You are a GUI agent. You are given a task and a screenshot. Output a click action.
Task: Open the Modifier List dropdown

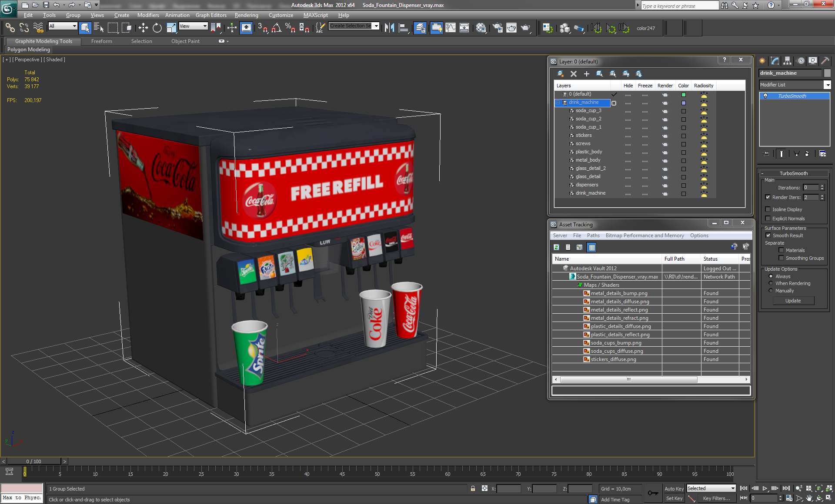pyautogui.click(x=827, y=85)
